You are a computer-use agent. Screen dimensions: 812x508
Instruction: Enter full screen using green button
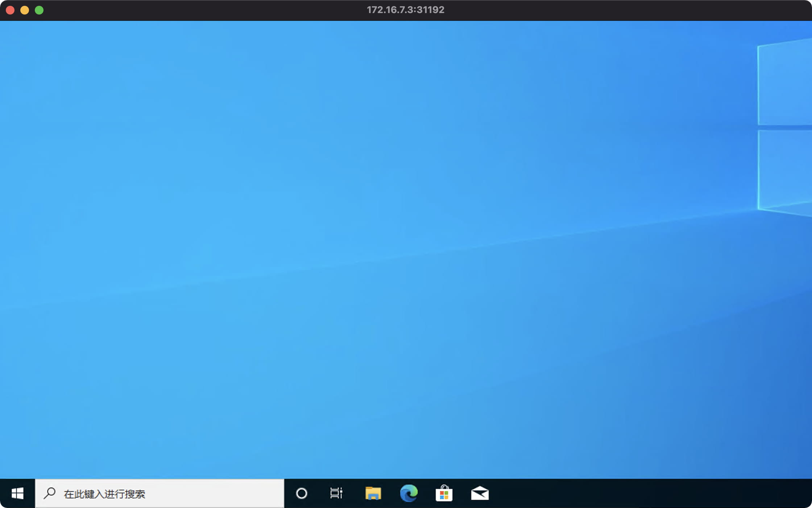[39, 10]
